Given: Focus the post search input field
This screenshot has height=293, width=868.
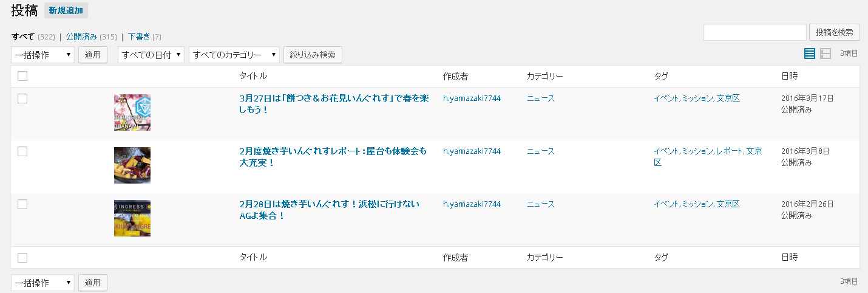Looking at the screenshot, I should (x=755, y=32).
